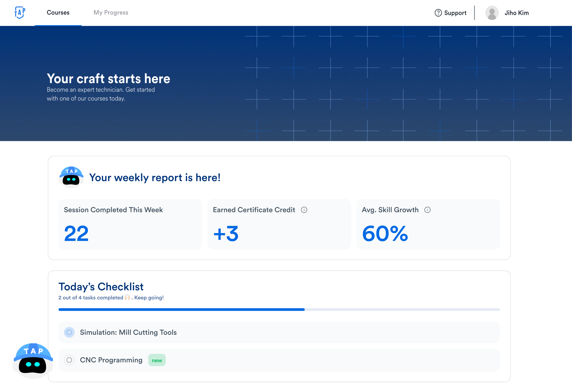Check off CNC Programming task

click(69, 360)
